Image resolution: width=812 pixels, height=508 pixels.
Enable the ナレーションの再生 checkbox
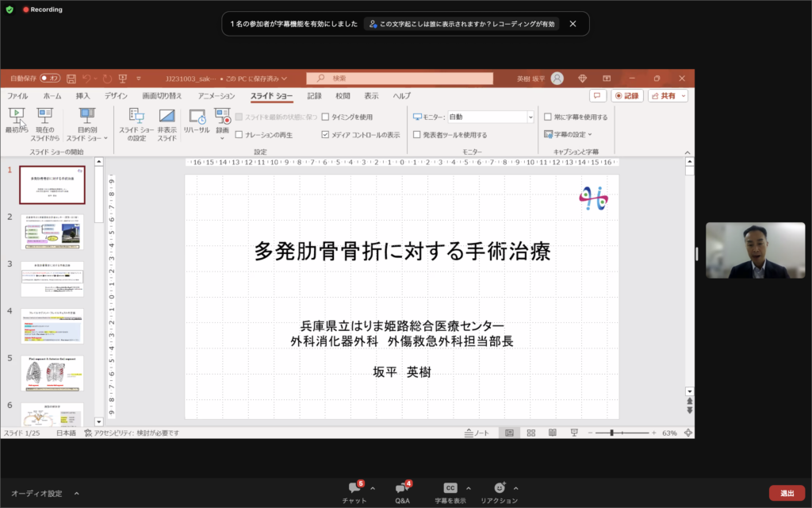(239, 135)
